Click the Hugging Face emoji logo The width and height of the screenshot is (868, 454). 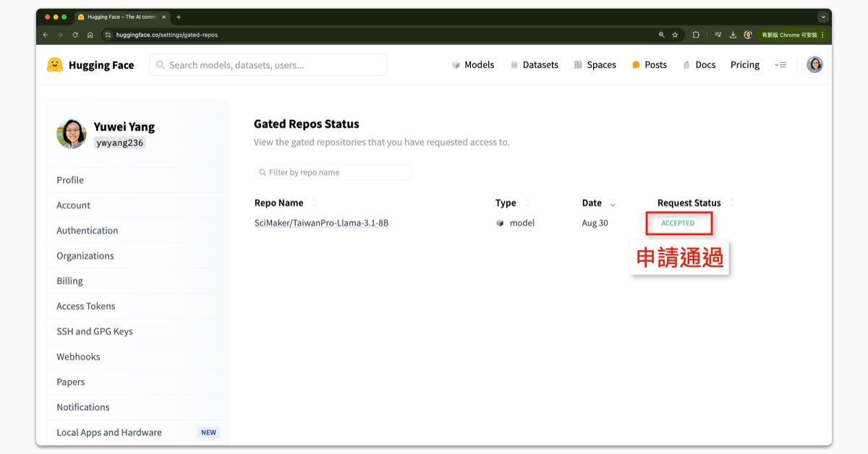tap(55, 65)
